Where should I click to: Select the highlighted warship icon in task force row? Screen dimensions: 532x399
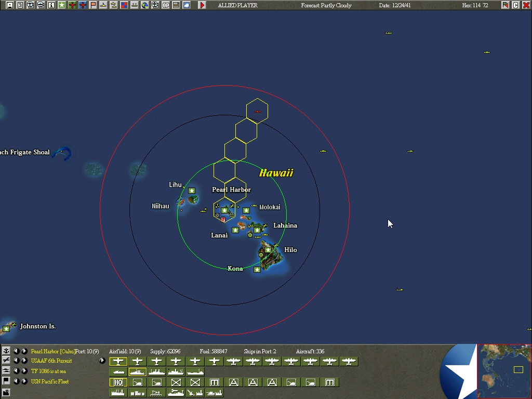coord(137,372)
